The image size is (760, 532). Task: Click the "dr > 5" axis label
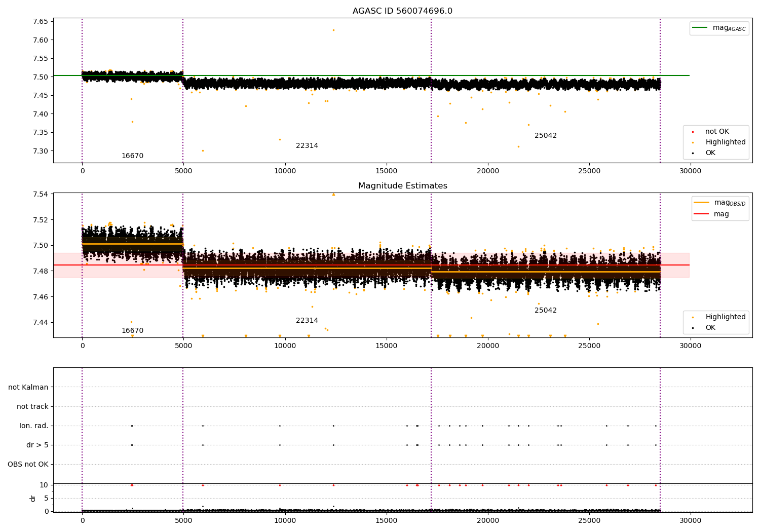tap(37, 445)
